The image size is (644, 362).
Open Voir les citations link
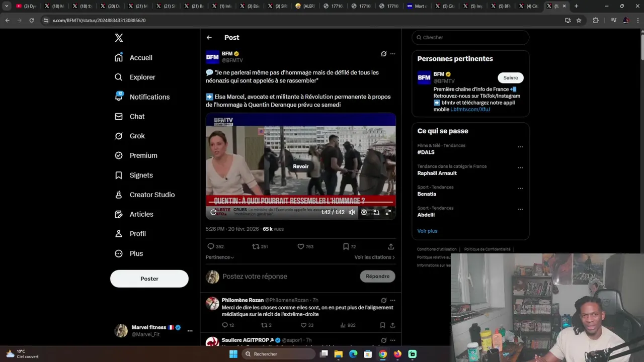click(375, 257)
